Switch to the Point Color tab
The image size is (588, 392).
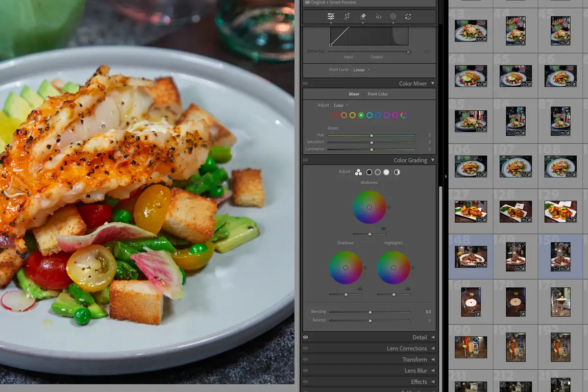pyautogui.click(x=378, y=94)
